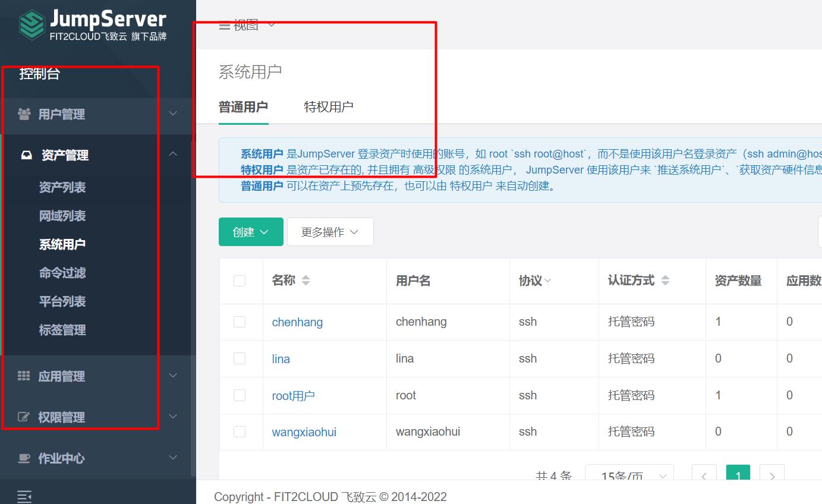The width and height of the screenshot is (822, 504).
Task: Open the root用户 system user link
Action: pyautogui.click(x=293, y=396)
